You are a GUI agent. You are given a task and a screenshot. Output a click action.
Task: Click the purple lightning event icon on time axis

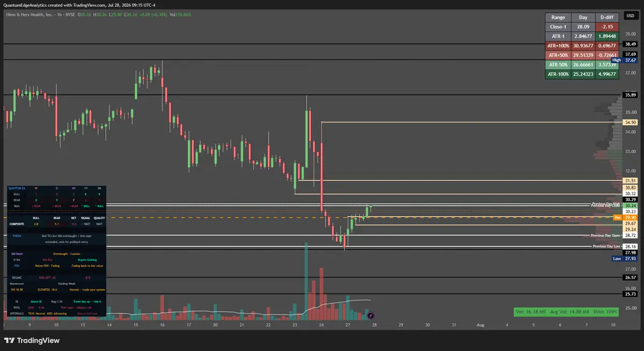coord(370,316)
